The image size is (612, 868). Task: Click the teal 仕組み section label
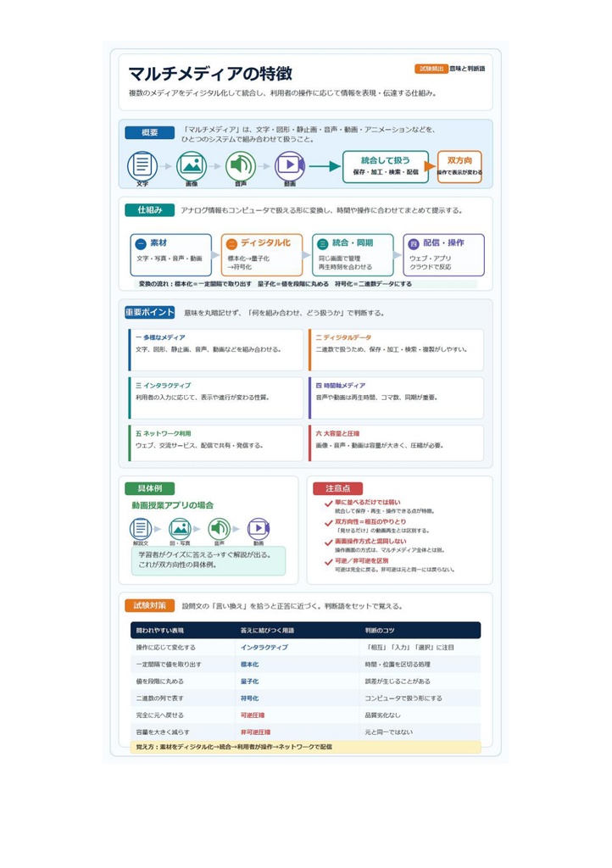[149, 210]
